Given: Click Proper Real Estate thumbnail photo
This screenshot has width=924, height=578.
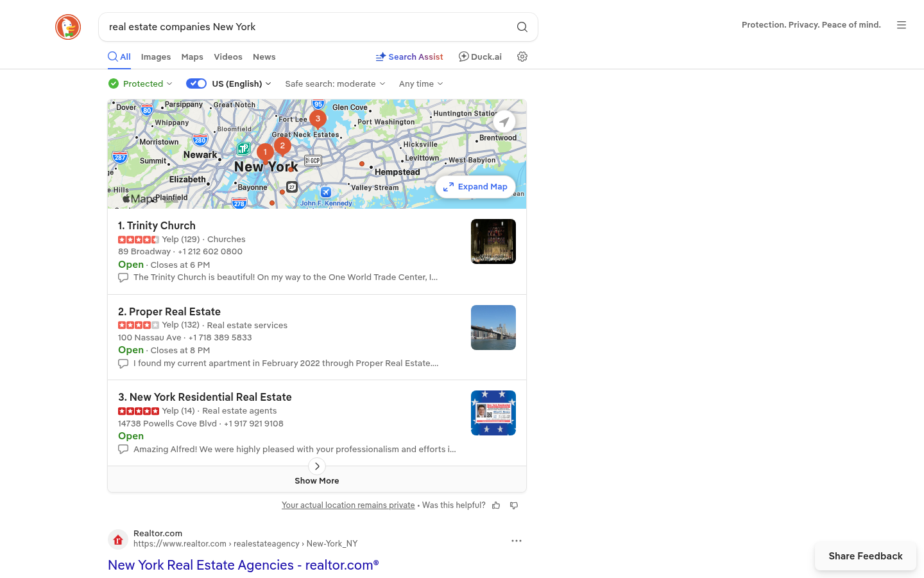Looking at the screenshot, I should click(493, 328).
